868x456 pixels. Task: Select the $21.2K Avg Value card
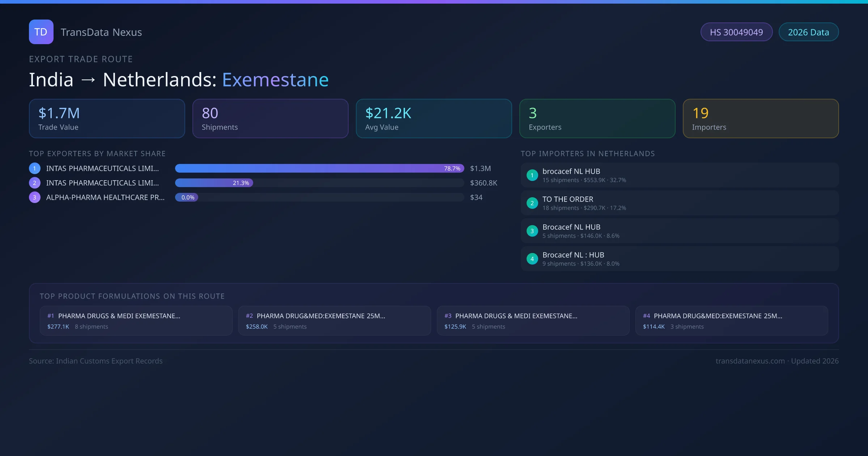[x=434, y=118]
